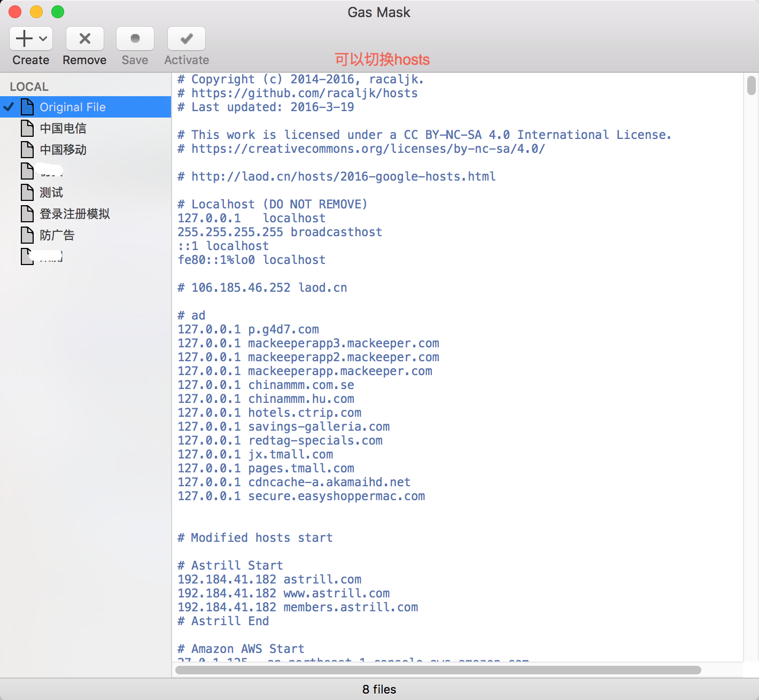Click the '# Astrill End' comment

coord(223,621)
